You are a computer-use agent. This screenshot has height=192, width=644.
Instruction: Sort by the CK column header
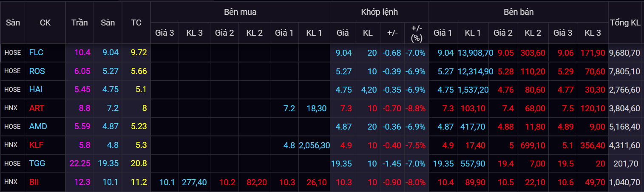coord(45,23)
